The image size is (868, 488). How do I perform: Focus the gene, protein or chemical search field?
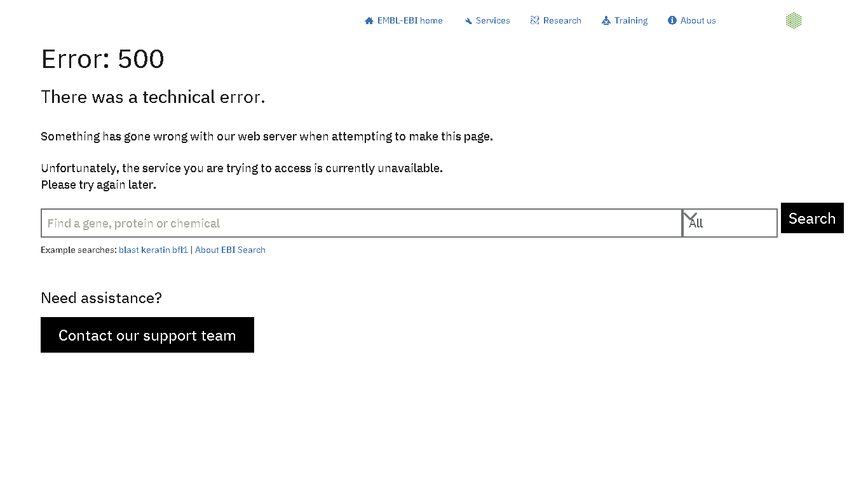point(361,223)
